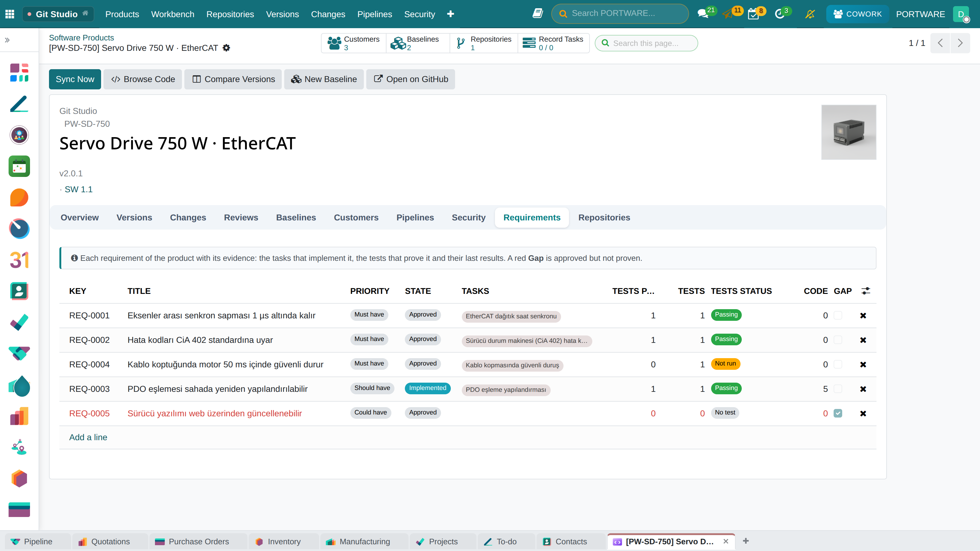Toggle the Gap checkbox for REQ-0004
The height and width of the screenshot is (551, 980).
tap(838, 364)
